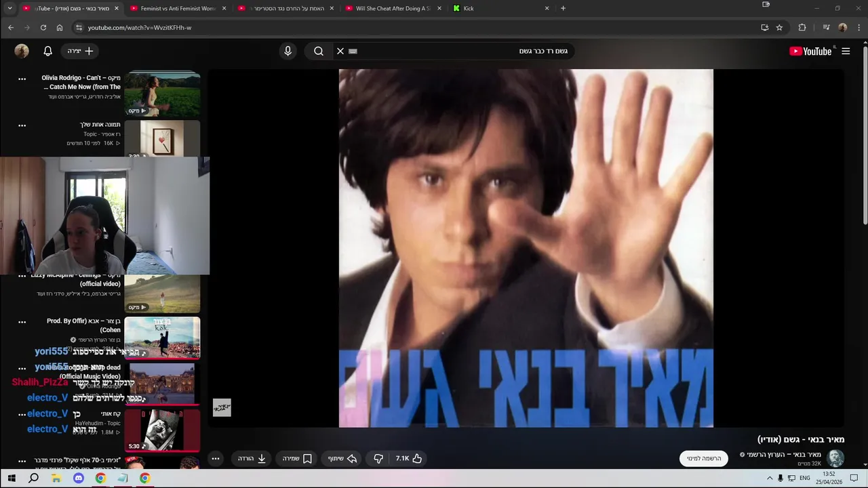
Task: Open מאיר בנאי הערוץ הרשמי channel link
Action: click(784, 454)
